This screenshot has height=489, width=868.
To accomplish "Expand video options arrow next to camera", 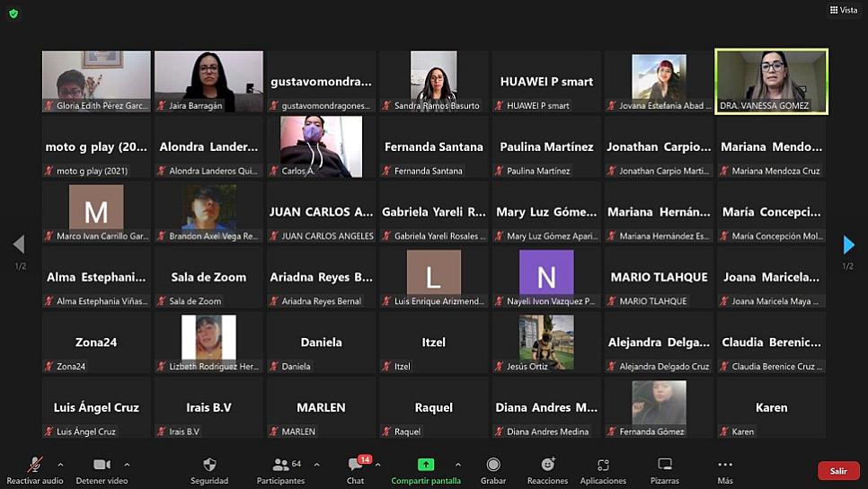I will point(127,465).
